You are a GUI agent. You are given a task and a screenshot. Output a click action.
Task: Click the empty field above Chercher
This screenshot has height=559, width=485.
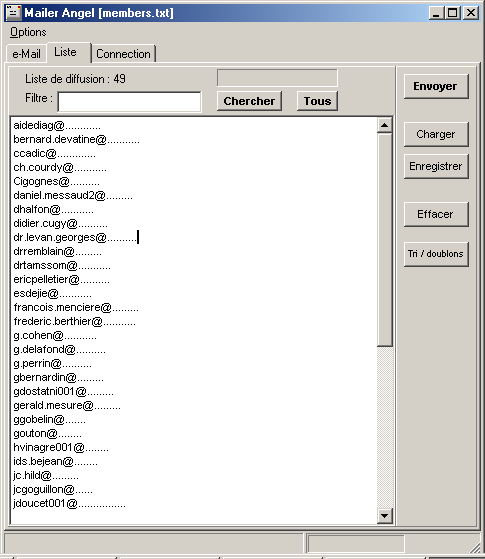277,78
